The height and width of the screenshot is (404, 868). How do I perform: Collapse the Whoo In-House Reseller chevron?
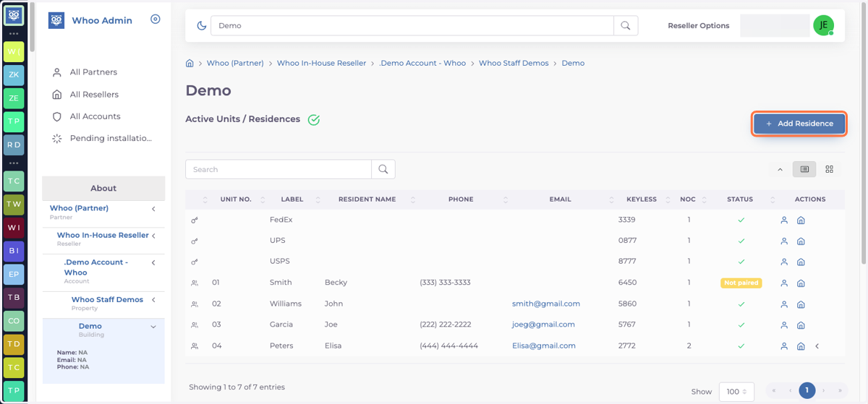click(153, 236)
